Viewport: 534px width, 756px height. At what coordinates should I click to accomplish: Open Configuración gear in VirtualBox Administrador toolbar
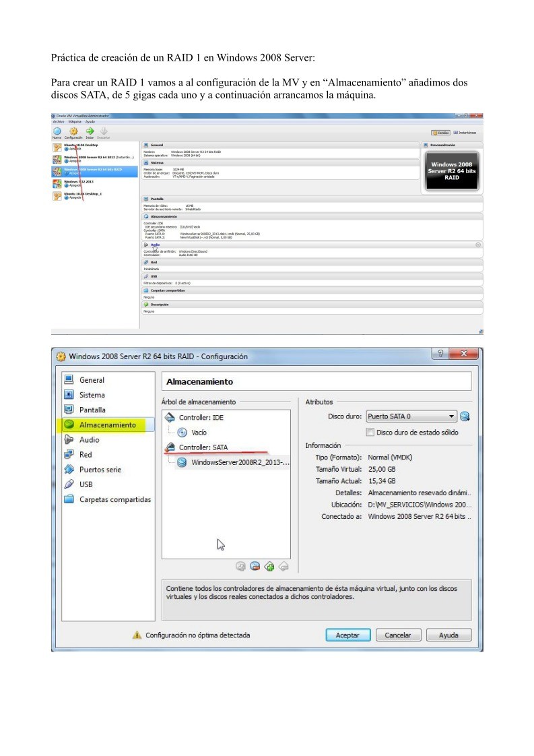coord(73,131)
